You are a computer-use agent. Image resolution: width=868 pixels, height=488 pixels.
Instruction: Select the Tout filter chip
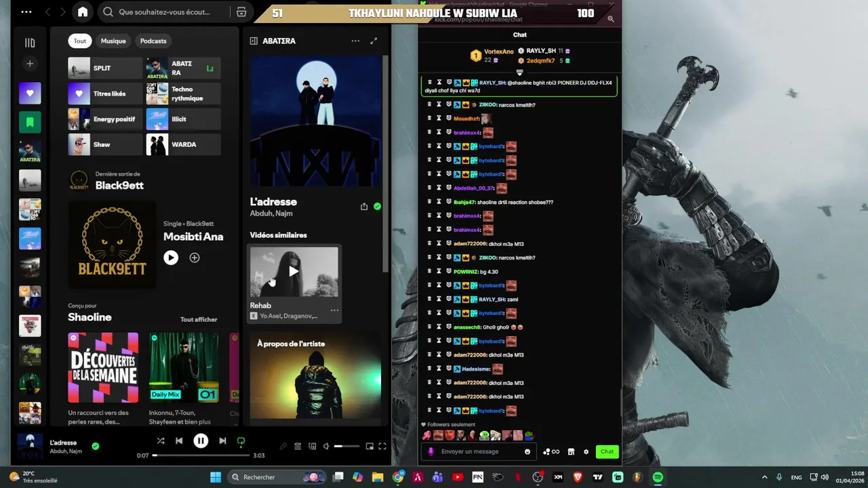point(80,41)
